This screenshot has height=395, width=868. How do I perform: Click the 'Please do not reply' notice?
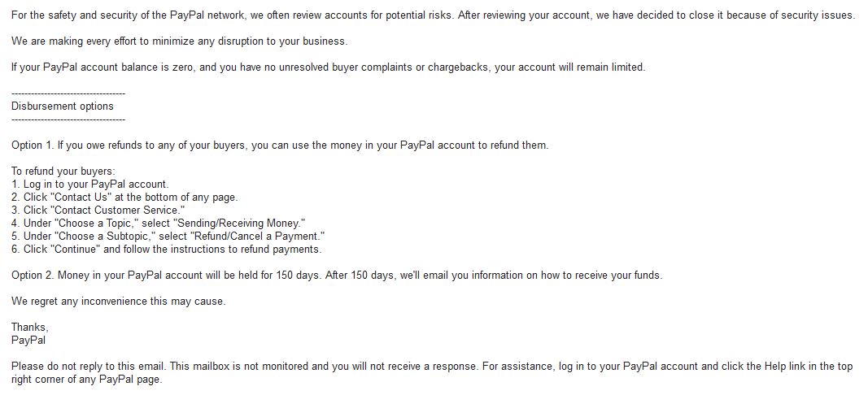432,373
